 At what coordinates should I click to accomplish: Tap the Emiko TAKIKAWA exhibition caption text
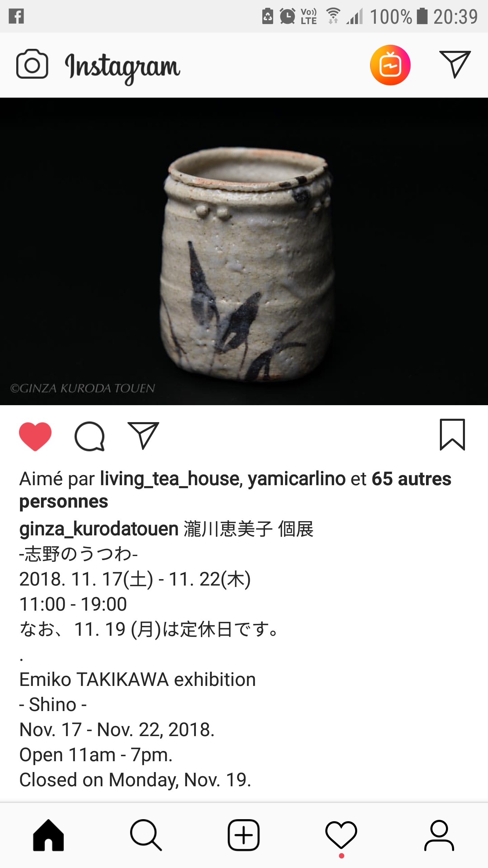[138, 679]
